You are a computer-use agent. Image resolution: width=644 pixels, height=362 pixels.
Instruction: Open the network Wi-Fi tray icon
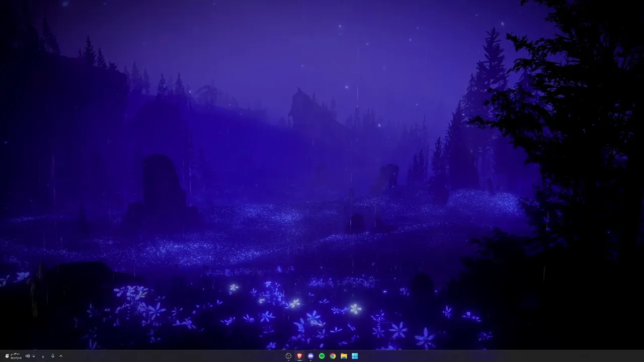coord(34,356)
